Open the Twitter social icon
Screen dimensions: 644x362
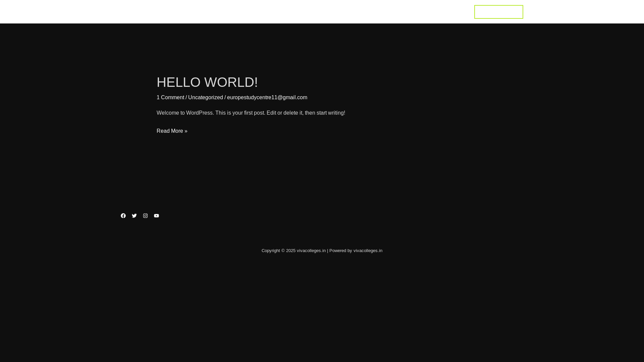pos(134,216)
